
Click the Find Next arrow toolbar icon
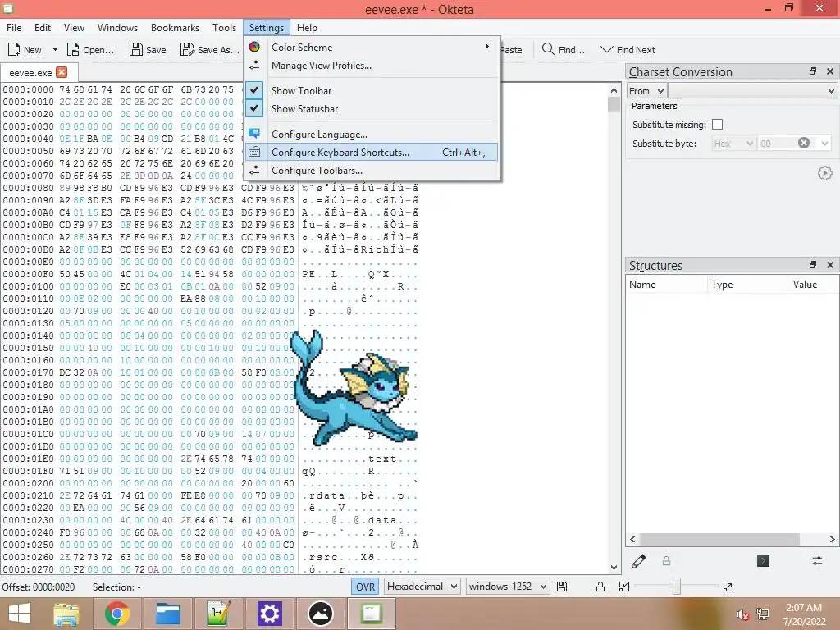click(x=606, y=49)
